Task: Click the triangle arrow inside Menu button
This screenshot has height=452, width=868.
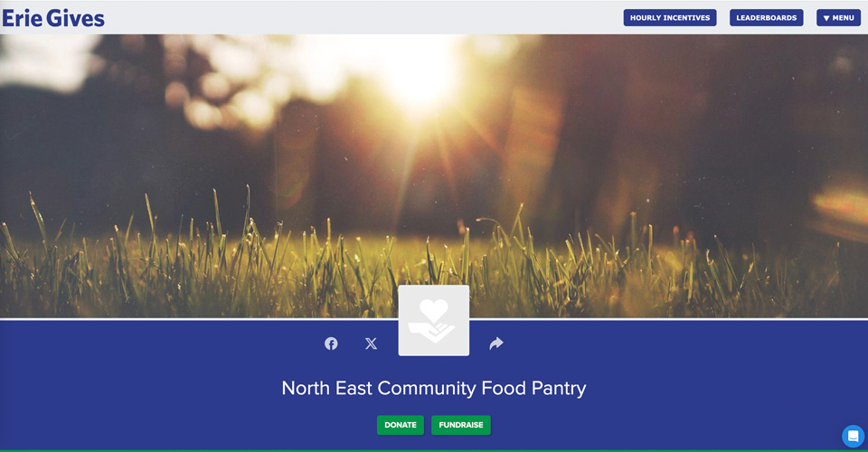Action: pyautogui.click(x=826, y=18)
